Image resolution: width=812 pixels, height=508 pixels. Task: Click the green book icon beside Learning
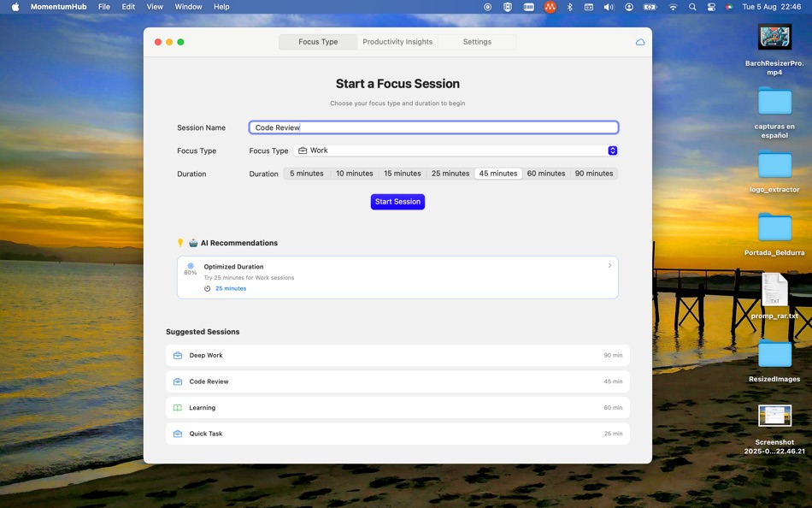177,407
